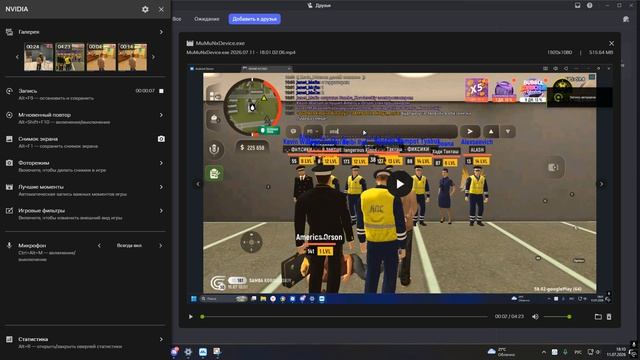This screenshot has width=640, height=360.
Task: Expand the Игровые фильтры options
Action: (x=161, y=211)
